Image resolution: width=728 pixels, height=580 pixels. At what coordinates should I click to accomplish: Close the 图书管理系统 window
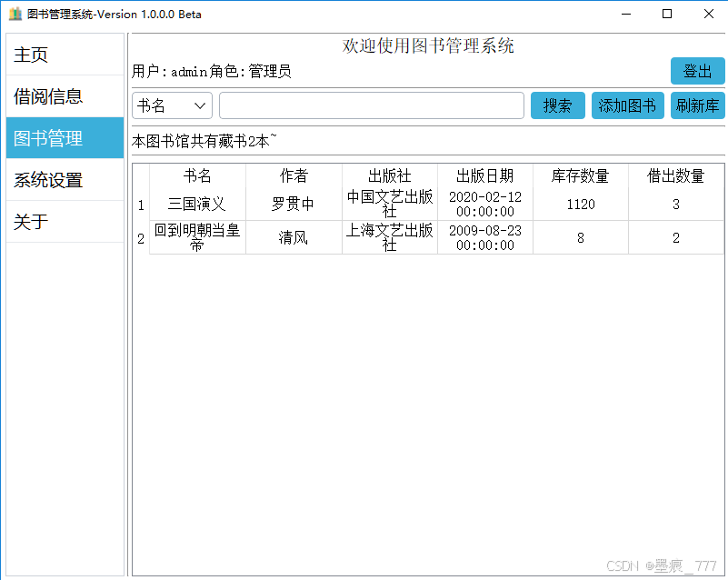click(708, 14)
